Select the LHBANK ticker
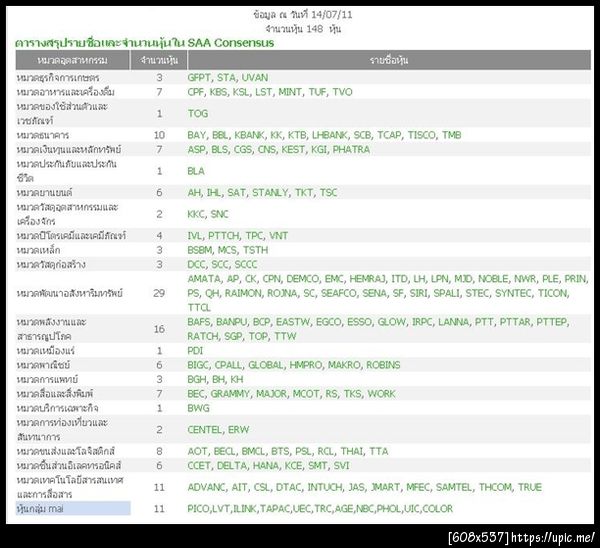The width and height of the screenshot is (600, 548). (x=330, y=135)
